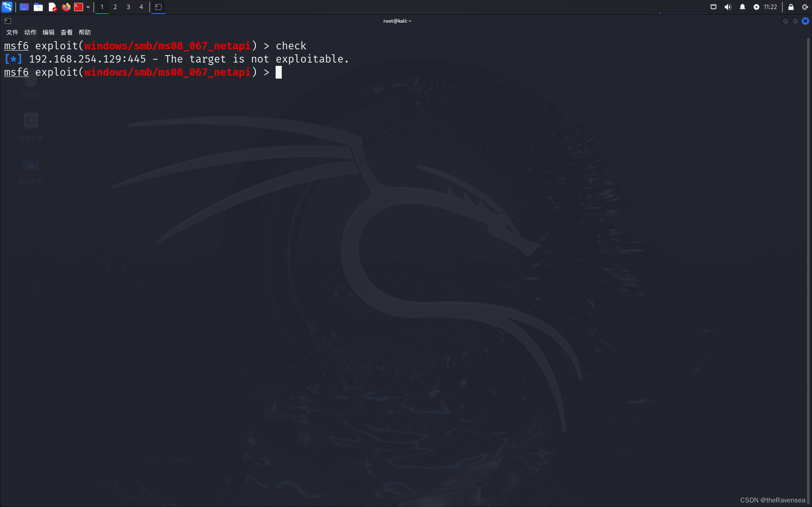Image resolution: width=812 pixels, height=507 pixels.
Task: Close the root@kali terminal window
Action: [805, 21]
